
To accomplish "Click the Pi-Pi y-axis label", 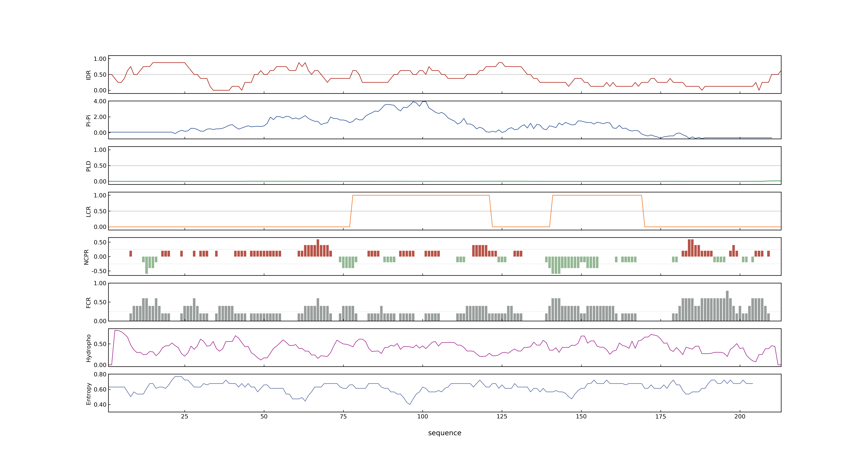I will 88,120.
